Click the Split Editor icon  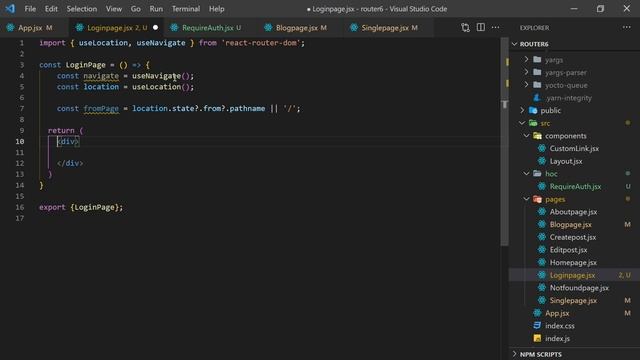pyautogui.click(x=480, y=28)
